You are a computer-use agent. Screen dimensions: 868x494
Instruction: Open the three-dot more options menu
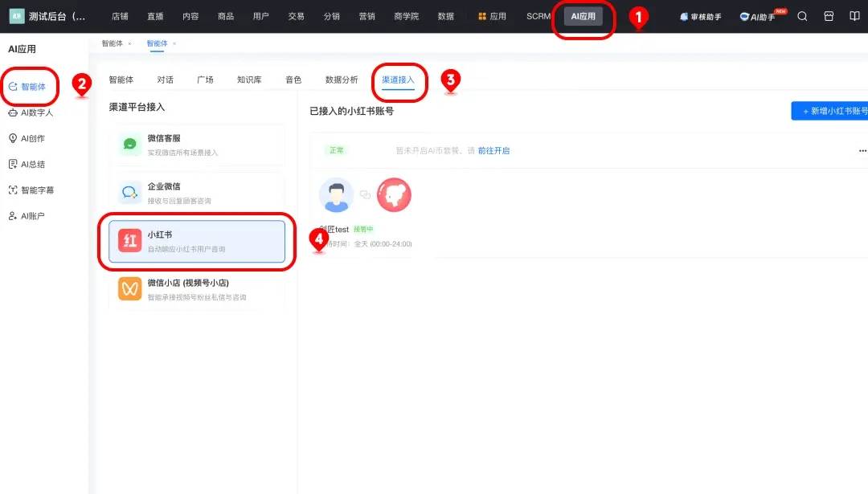[862, 150]
